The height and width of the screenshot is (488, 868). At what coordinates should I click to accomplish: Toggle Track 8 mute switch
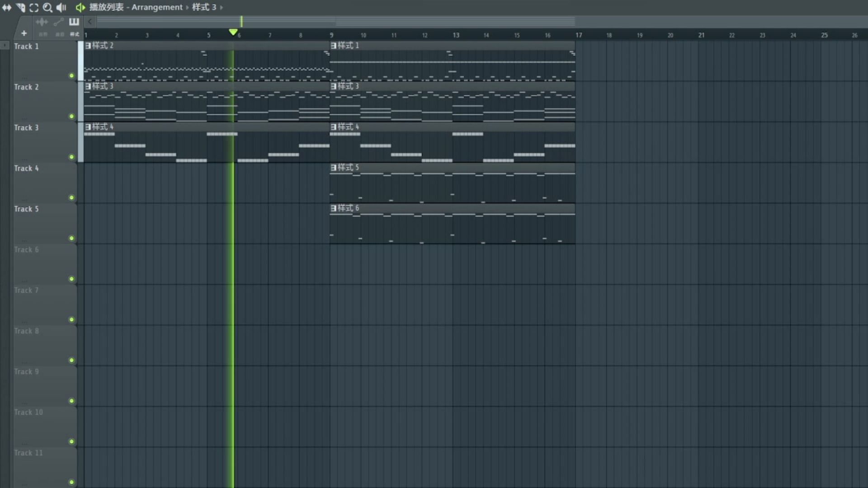point(71,360)
